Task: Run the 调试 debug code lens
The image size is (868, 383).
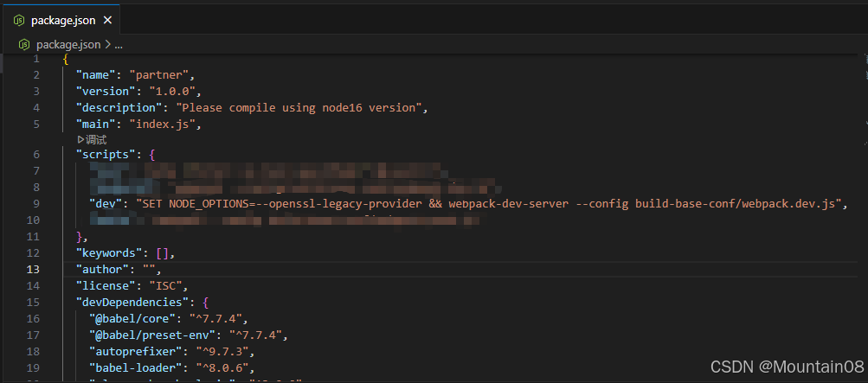Action: 92,140
